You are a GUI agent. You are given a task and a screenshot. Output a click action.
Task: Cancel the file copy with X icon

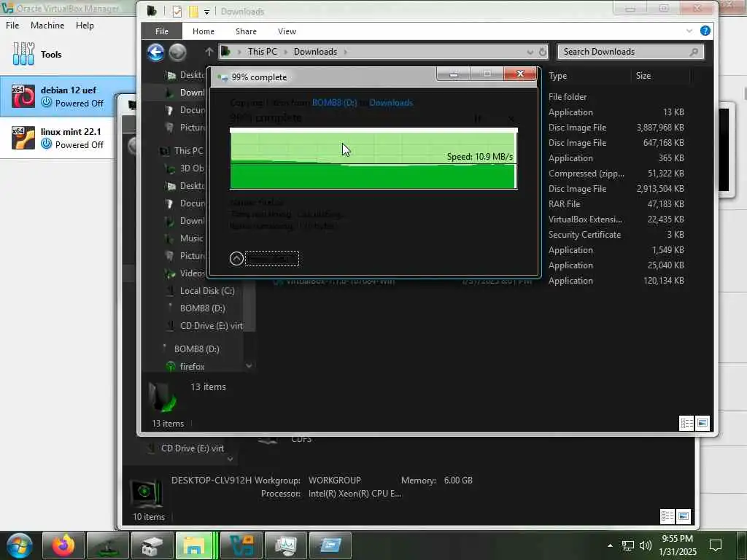pos(511,118)
